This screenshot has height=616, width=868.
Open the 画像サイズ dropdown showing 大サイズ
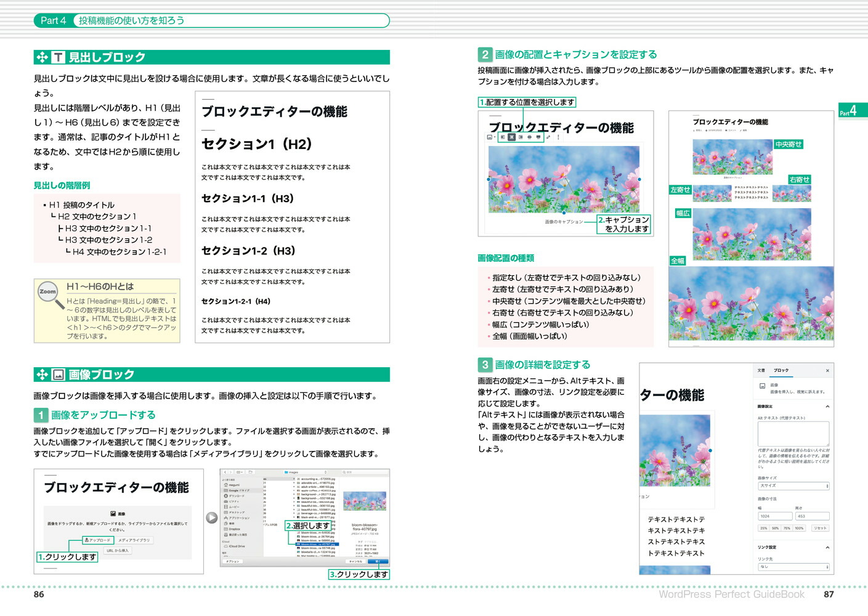[793, 486]
